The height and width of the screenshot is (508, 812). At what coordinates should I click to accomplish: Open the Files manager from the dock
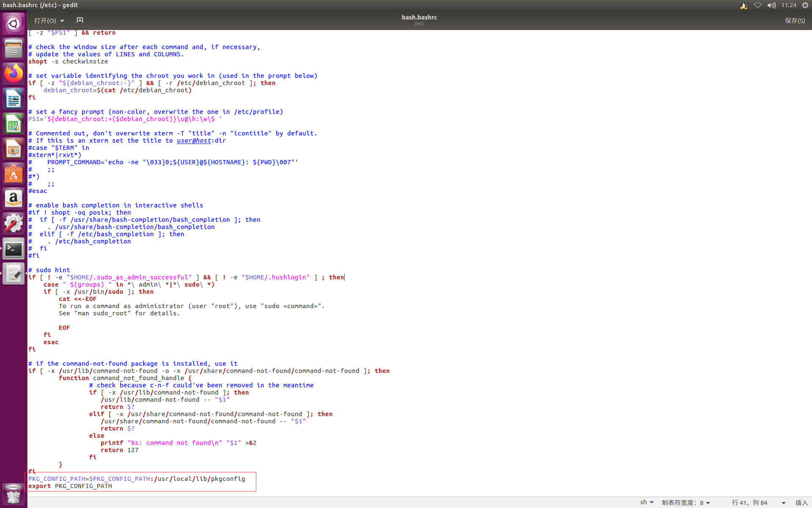click(x=14, y=49)
